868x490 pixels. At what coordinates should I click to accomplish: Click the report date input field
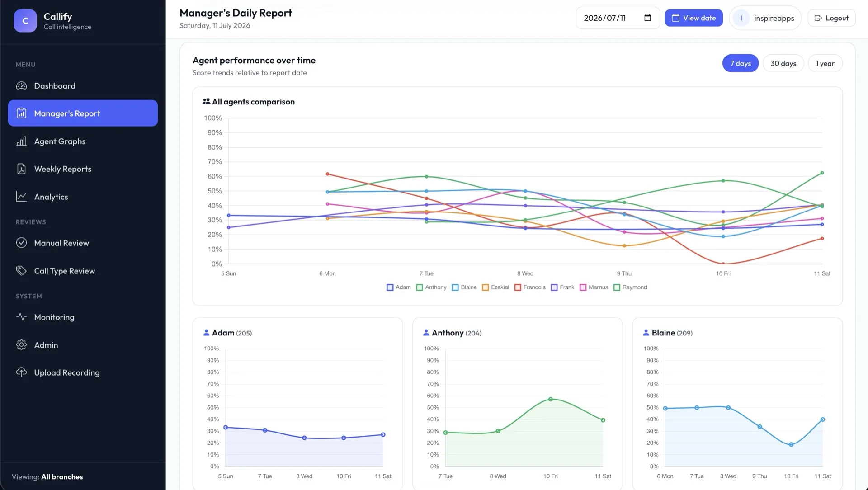click(x=618, y=18)
